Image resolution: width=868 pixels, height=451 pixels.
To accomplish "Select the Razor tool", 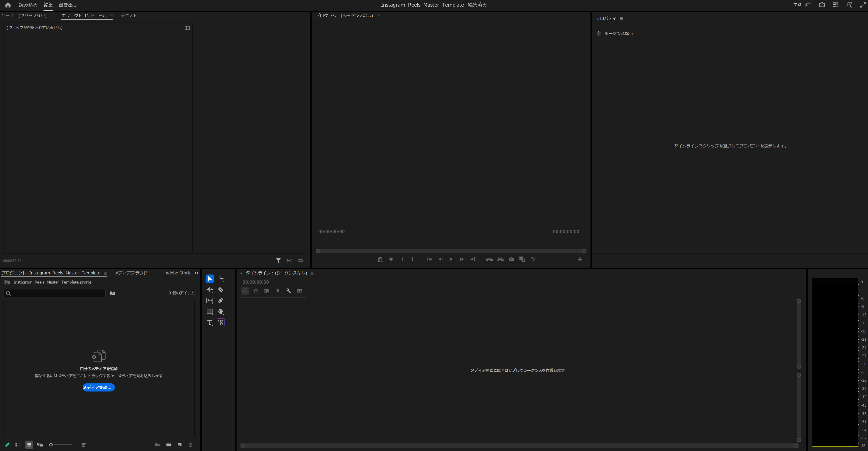I will (x=221, y=290).
